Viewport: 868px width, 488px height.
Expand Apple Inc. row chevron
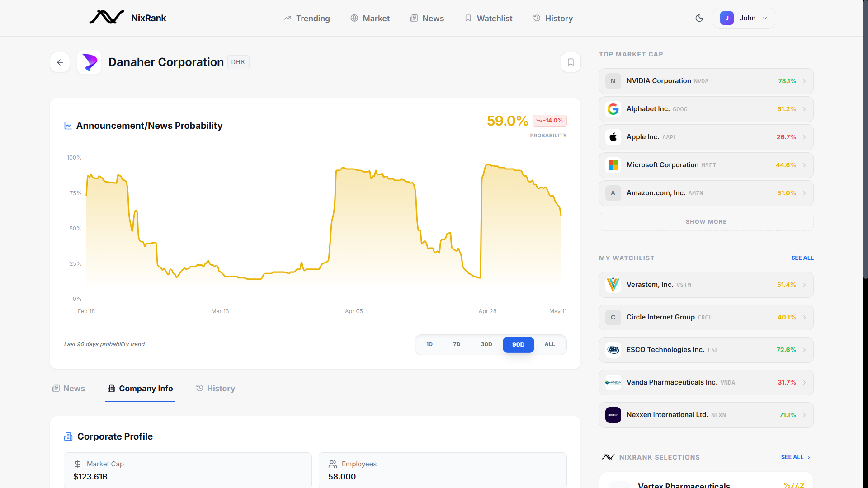tap(804, 137)
